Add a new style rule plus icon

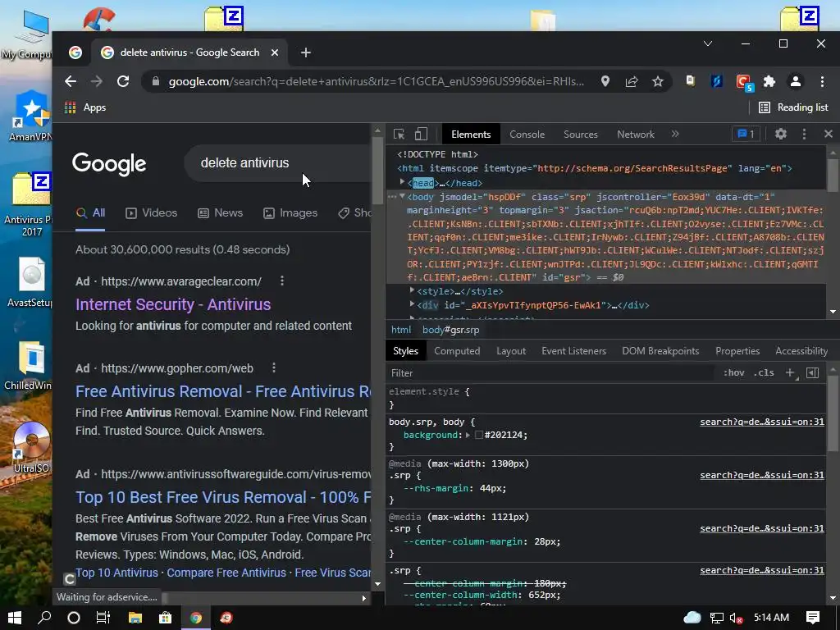790,373
